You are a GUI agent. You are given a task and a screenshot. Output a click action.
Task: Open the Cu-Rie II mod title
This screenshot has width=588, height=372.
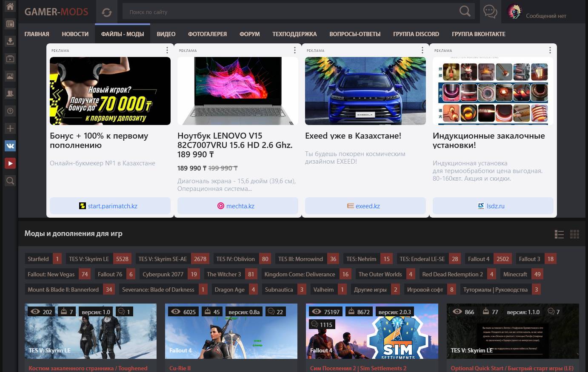tap(180, 368)
